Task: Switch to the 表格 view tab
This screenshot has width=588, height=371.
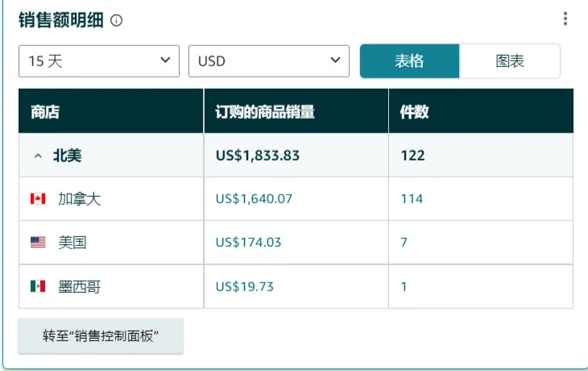Action: point(409,61)
